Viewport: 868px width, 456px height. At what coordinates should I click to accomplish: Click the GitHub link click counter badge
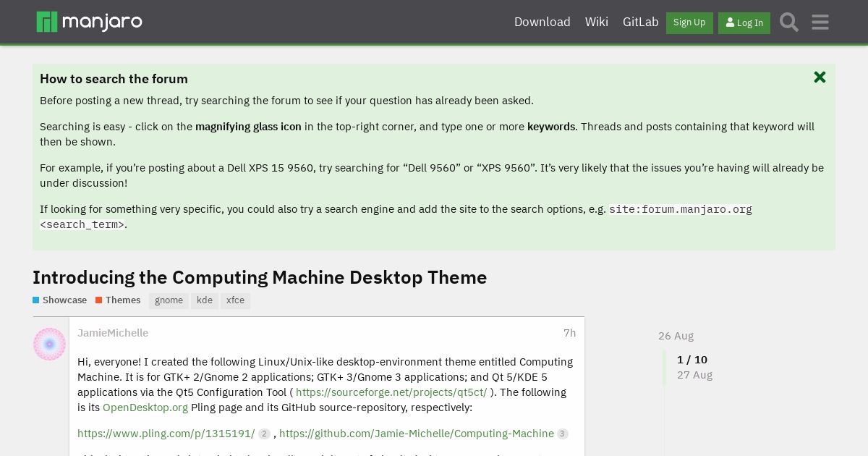pyautogui.click(x=563, y=434)
